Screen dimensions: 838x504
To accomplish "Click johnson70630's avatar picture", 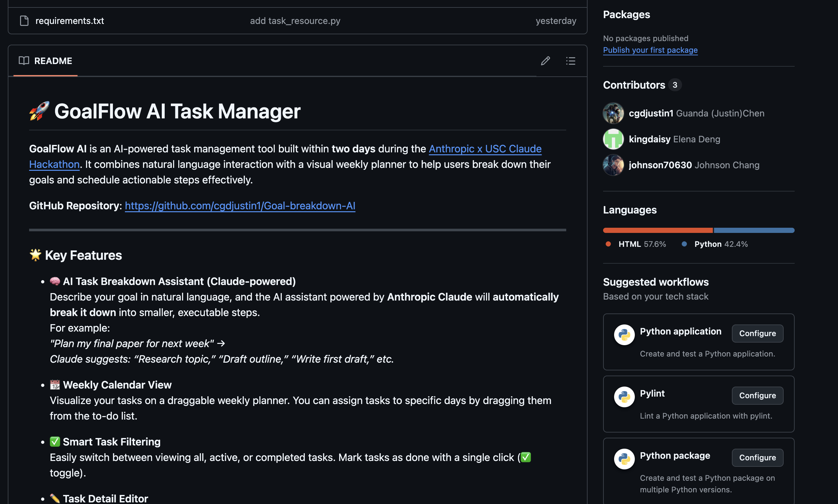I will click(x=613, y=165).
